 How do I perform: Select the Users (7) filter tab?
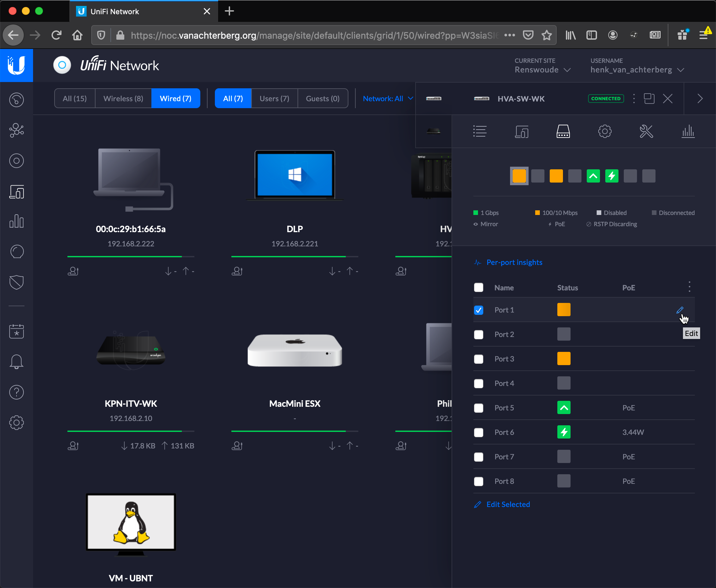click(274, 99)
